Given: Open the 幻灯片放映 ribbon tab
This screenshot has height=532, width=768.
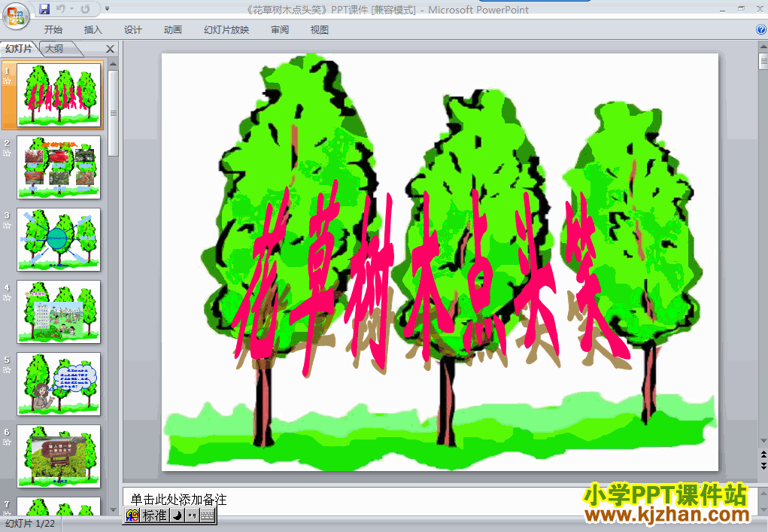Looking at the screenshot, I should point(226,30).
